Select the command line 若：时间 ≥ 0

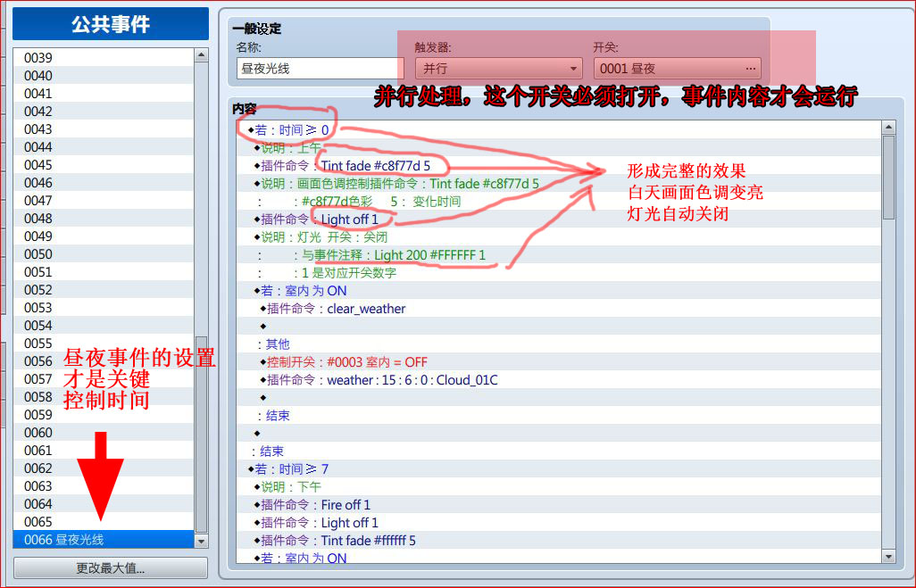coord(559,129)
